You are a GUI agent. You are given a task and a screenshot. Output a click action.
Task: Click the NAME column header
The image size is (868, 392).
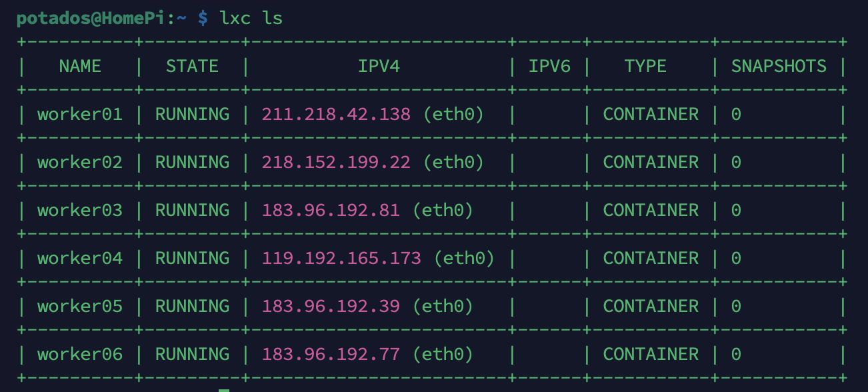[80, 66]
